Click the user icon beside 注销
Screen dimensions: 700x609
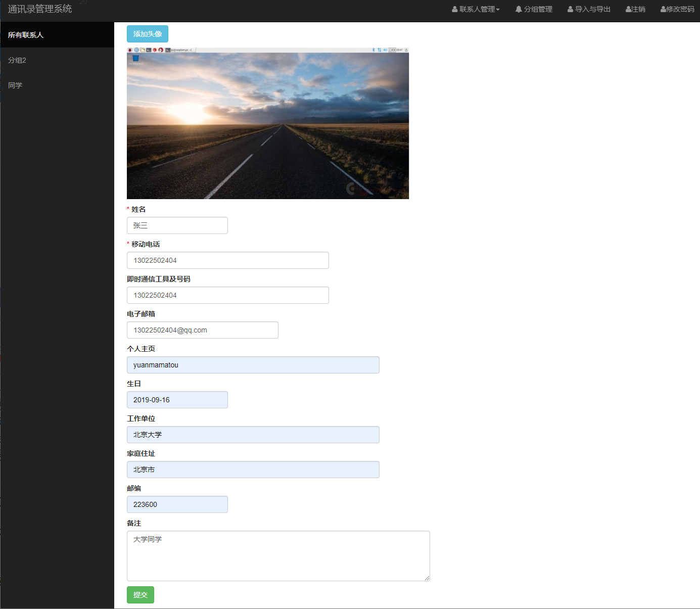tap(628, 9)
